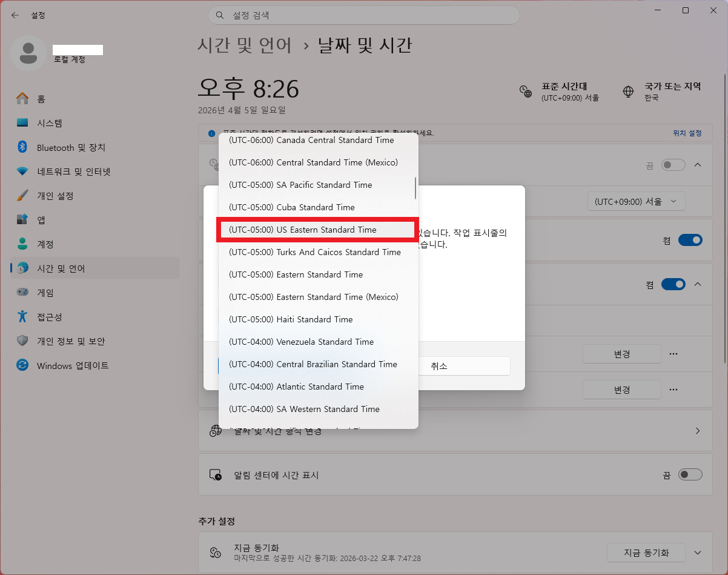The image size is (728, 575).
Task: Click the lower 변경 button
Action: (622, 390)
